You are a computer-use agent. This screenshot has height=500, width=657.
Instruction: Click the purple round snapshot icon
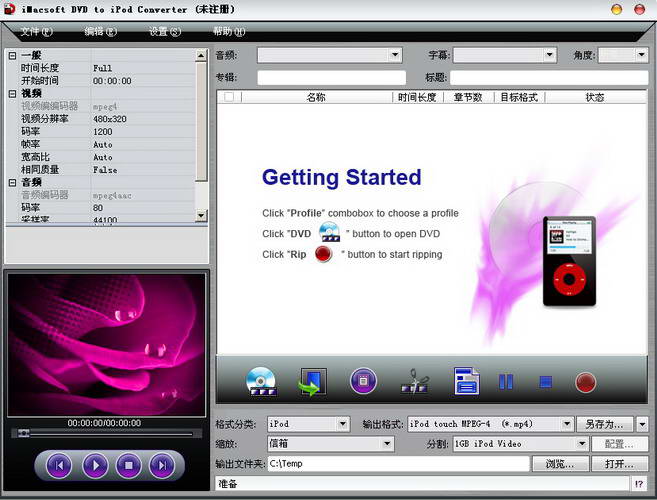(363, 381)
